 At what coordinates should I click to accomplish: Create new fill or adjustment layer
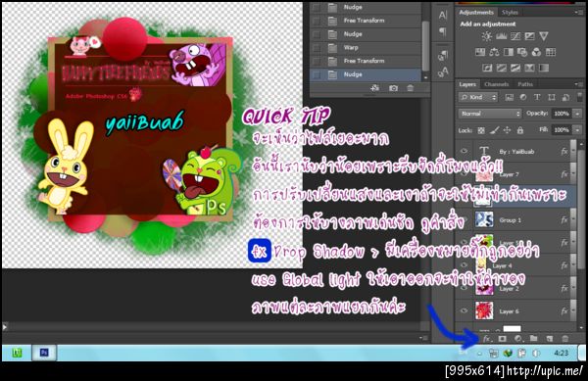518,339
